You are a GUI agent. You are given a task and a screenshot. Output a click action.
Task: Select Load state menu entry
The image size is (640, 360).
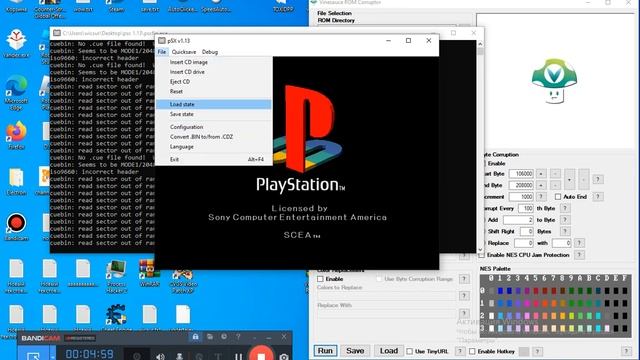[214, 104]
